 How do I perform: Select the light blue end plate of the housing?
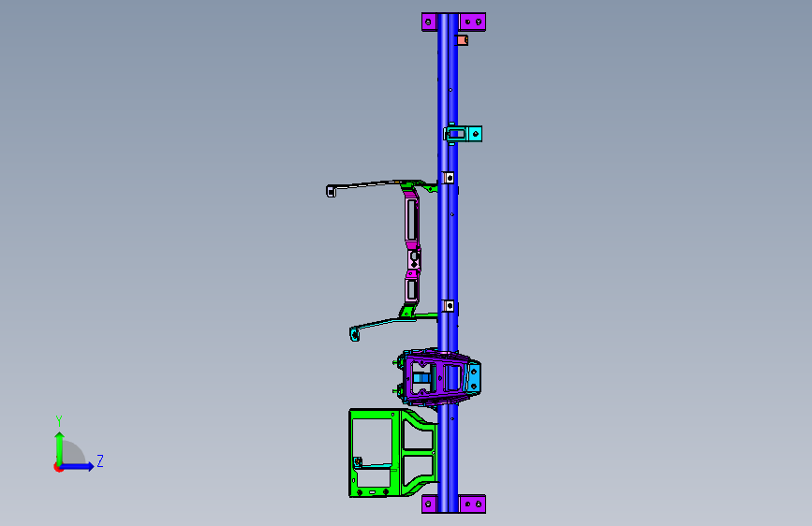474,378
